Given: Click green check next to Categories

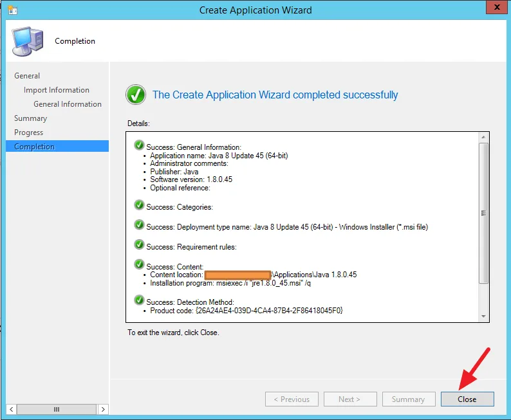Looking at the screenshot, I should pyautogui.click(x=139, y=205).
